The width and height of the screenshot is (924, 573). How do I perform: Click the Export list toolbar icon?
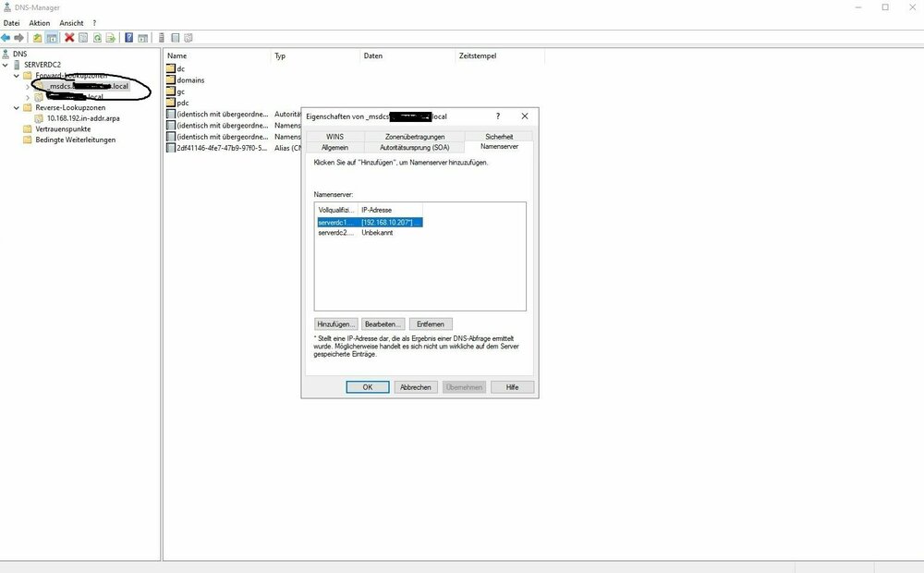[110, 38]
